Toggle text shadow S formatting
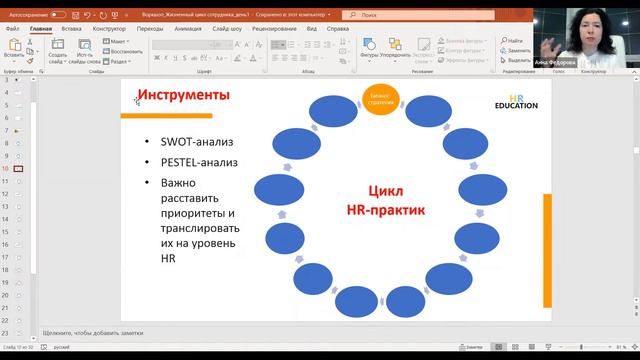 pos(184,58)
